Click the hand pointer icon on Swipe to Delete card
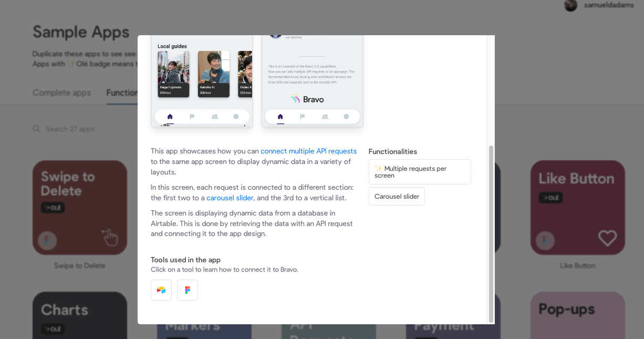The width and height of the screenshot is (644, 339). (x=110, y=237)
